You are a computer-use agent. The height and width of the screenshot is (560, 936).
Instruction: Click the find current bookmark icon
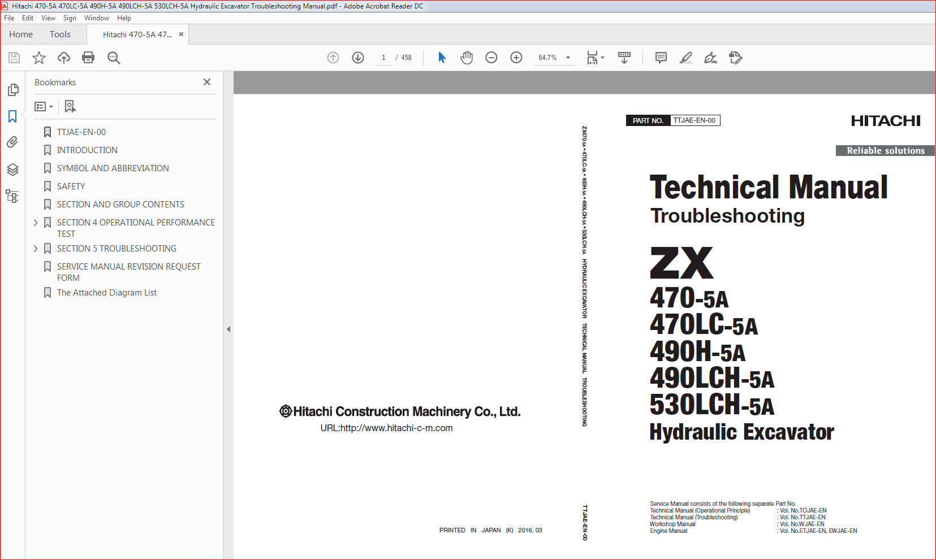[70, 106]
